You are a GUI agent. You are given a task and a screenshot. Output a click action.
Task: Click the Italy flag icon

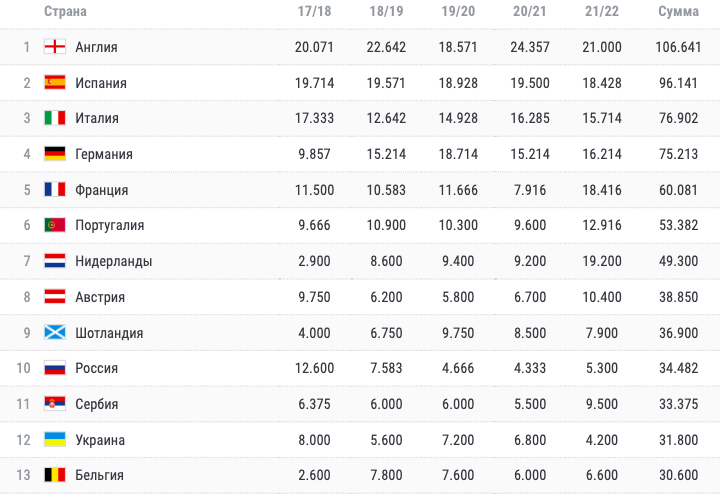(55, 118)
